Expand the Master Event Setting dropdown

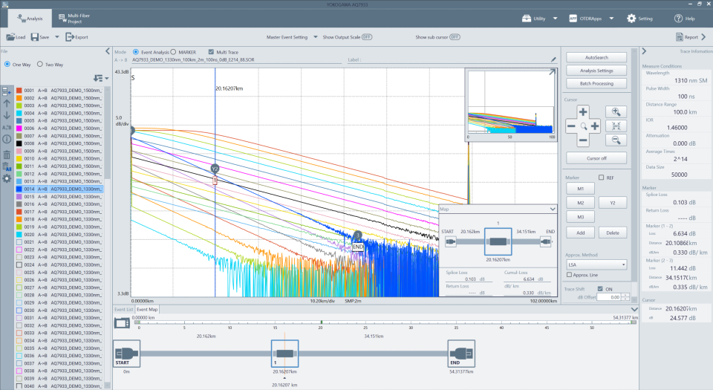point(315,37)
